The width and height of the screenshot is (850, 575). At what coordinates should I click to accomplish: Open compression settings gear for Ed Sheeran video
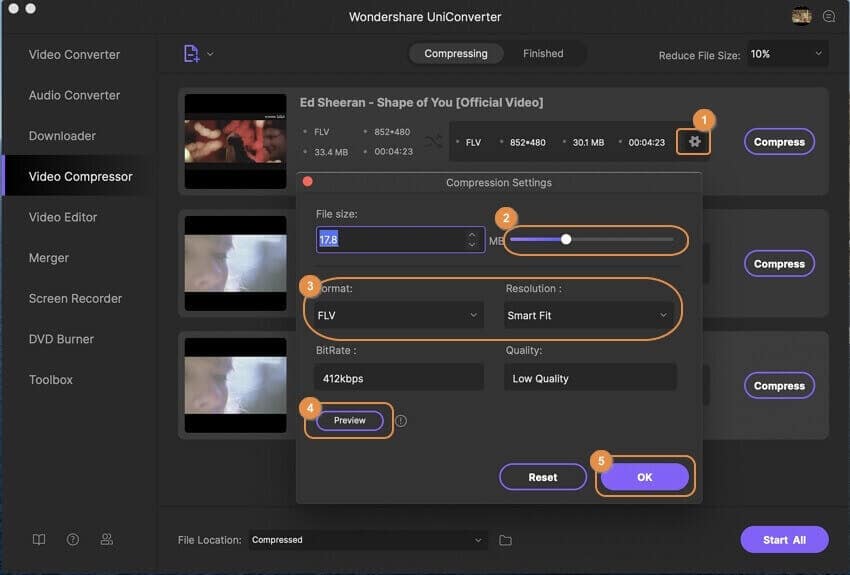click(x=694, y=142)
